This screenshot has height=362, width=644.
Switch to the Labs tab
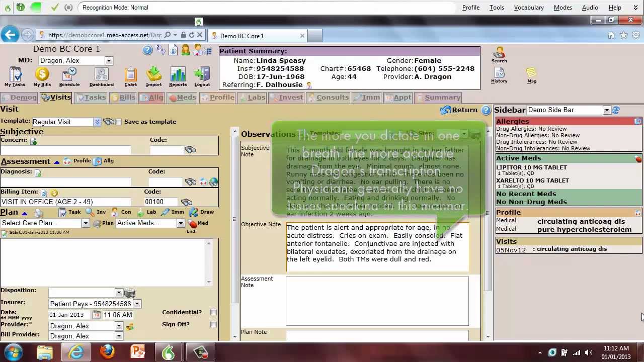pos(252,98)
